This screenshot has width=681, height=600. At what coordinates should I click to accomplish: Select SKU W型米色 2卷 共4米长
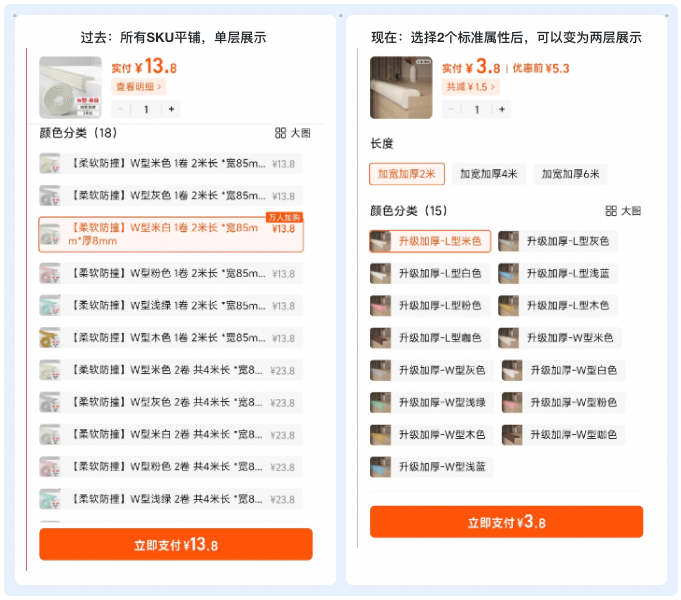click(x=171, y=370)
